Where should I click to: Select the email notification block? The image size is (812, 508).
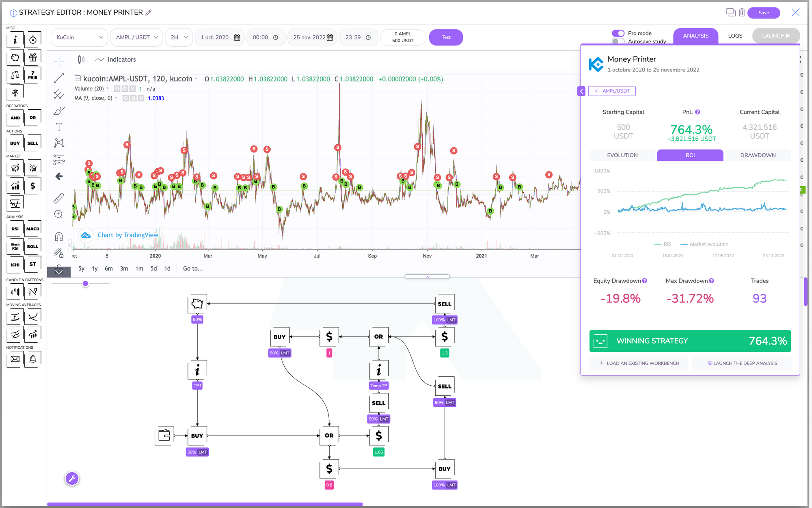[x=15, y=359]
